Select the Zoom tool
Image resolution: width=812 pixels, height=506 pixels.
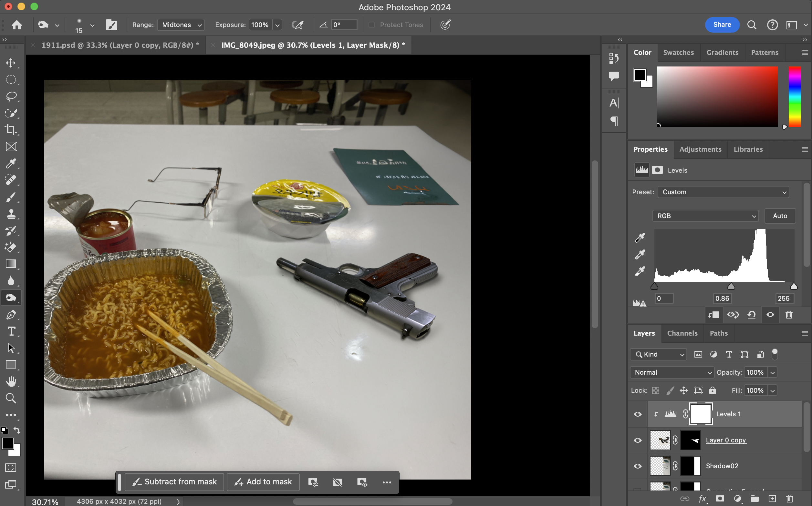[11, 398]
